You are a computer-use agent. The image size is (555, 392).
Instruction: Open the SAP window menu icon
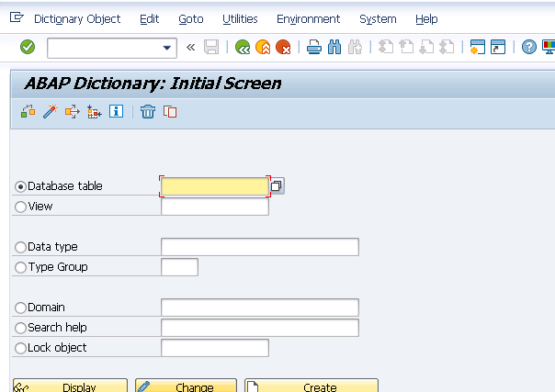[17, 17]
